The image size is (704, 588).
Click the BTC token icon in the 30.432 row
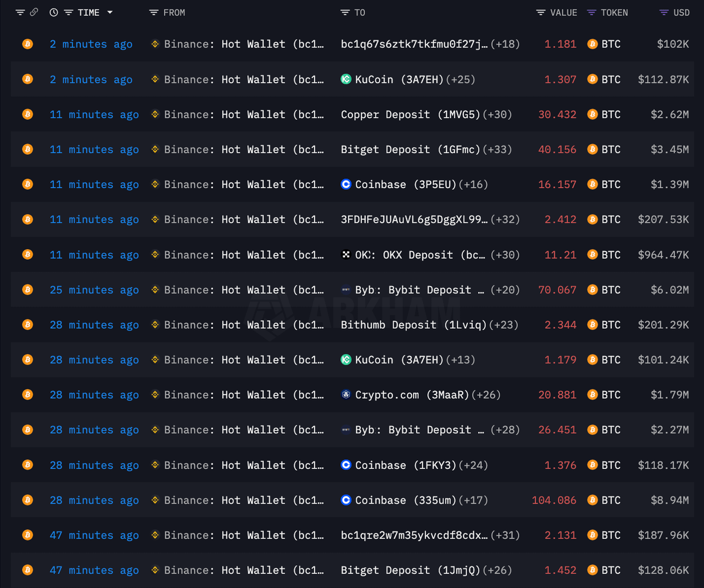pyautogui.click(x=592, y=114)
